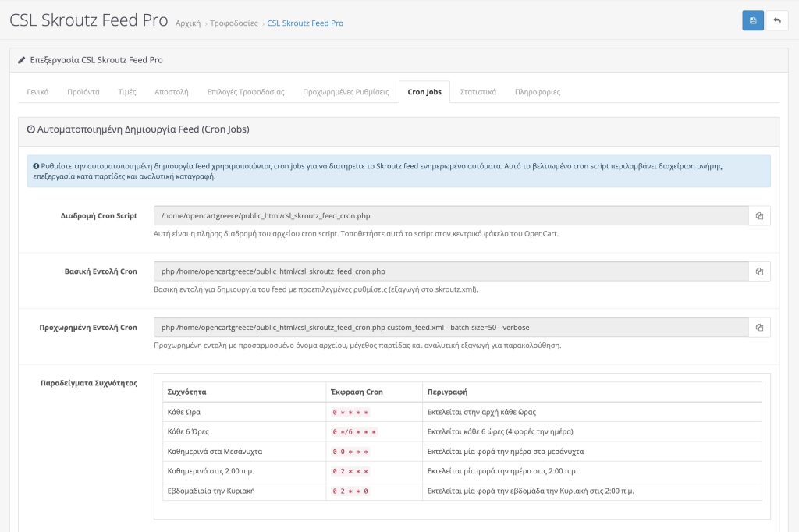Click the '0 */6 * * *' cron expression
The height and width of the screenshot is (532, 799).
354,432
